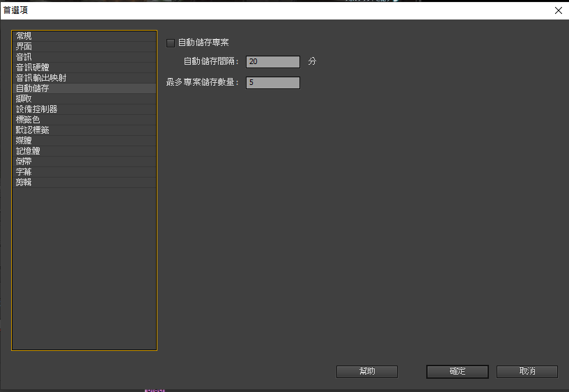Click the 自動儲存間隔 input field
Screen dimensions: 569x392
pos(273,62)
